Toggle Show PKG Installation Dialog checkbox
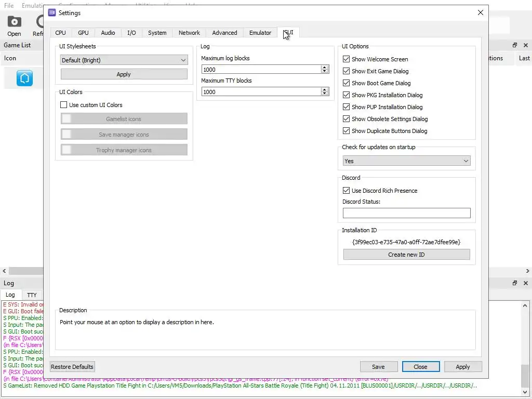This screenshot has width=532, height=399. (x=346, y=95)
